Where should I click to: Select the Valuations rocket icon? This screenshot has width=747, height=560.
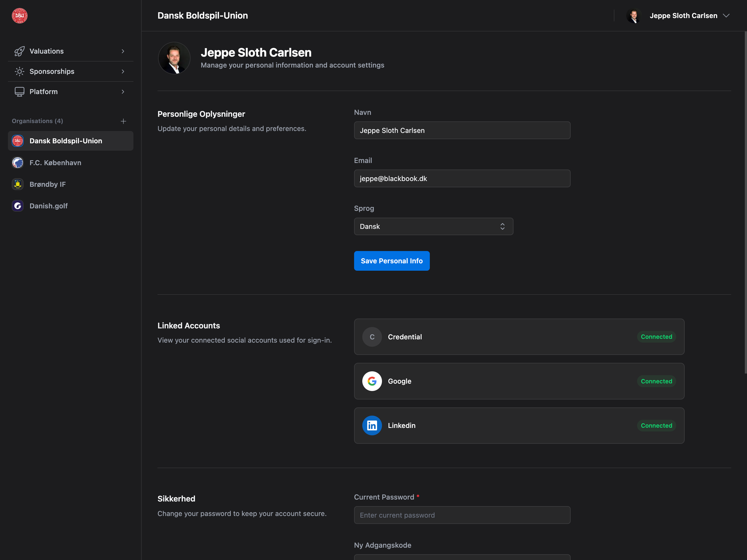tap(20, 51)
